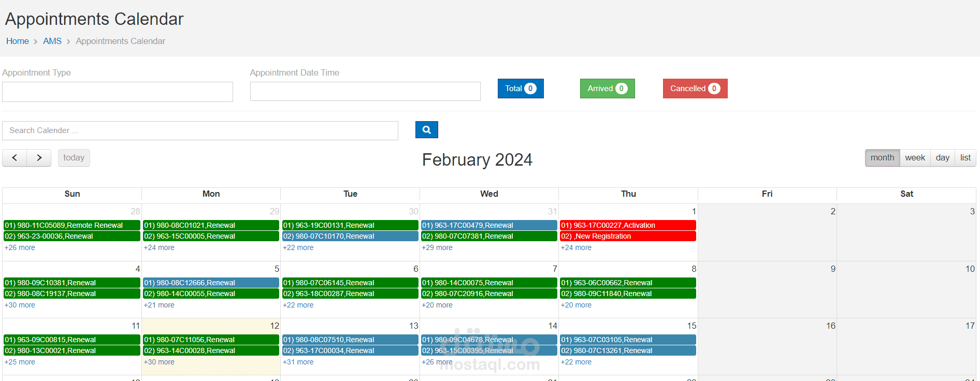The width and height of the screenshot is (980, 381).
Task: Open appointment 980-08C07510,Renewal
Action: (x=350, y=340)
